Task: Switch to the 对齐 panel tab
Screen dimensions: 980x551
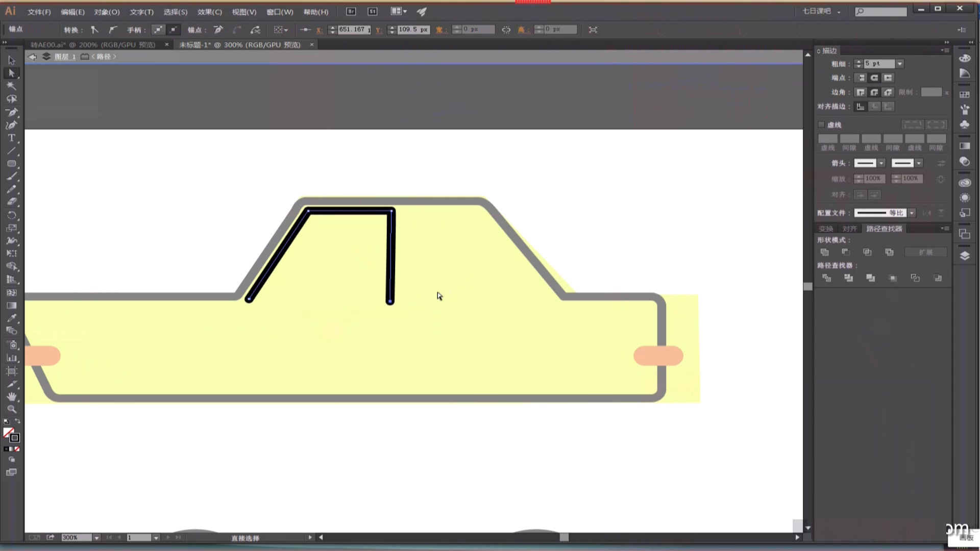Action: click(849, 229)
